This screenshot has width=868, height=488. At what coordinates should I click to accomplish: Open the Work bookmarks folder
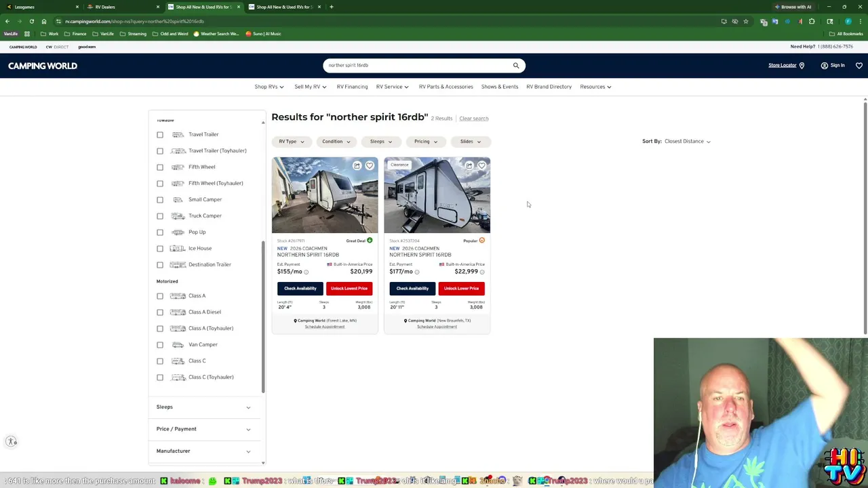[x=50, y=34]
